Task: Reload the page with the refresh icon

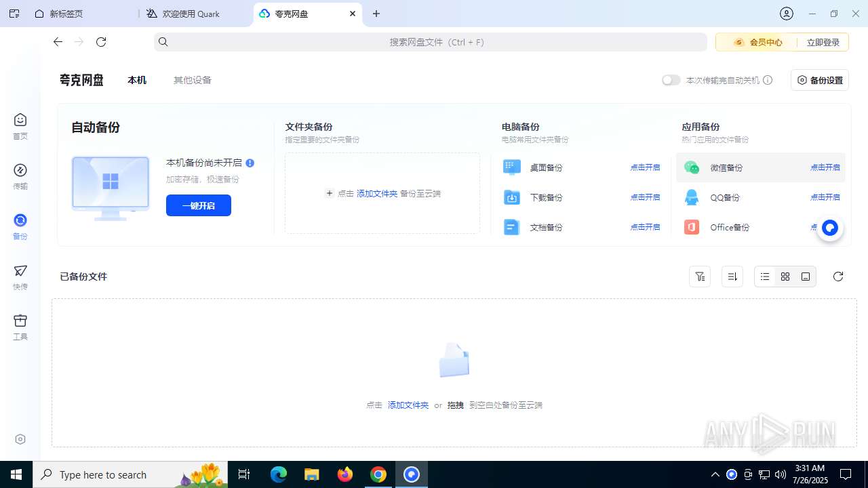Action: (x=101, y=42)
